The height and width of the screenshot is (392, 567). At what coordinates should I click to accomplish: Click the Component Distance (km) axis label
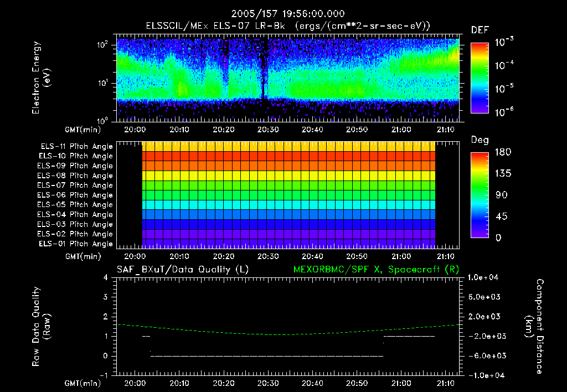pos(534,327)
